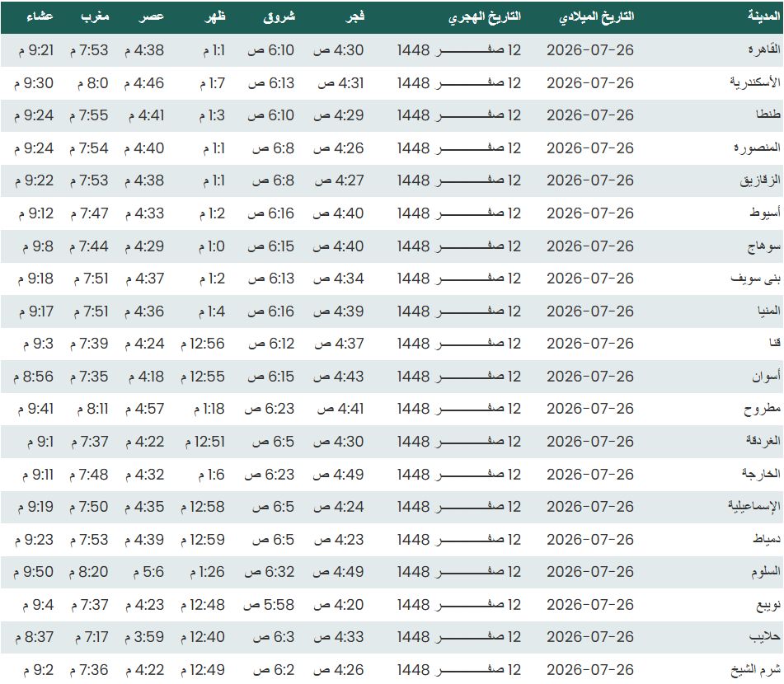Click the التاريخ الميلادي column header
The height and width of the screenshot is (684, 784).
597,17
